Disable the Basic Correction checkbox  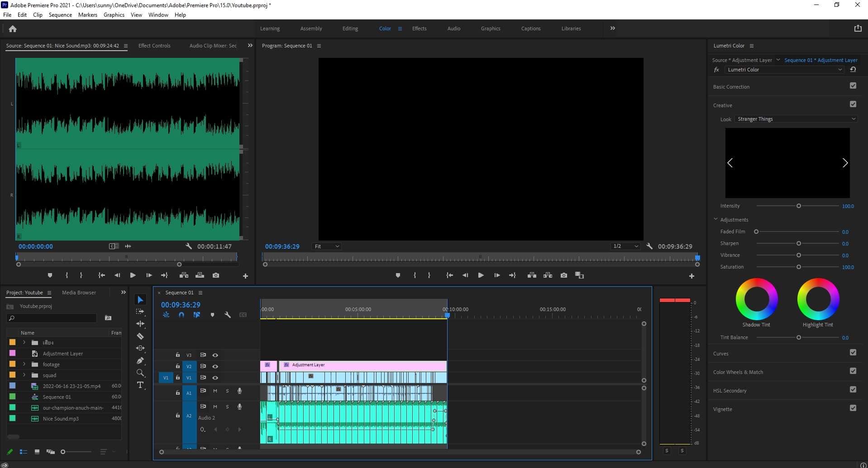[x=853, y=86]
